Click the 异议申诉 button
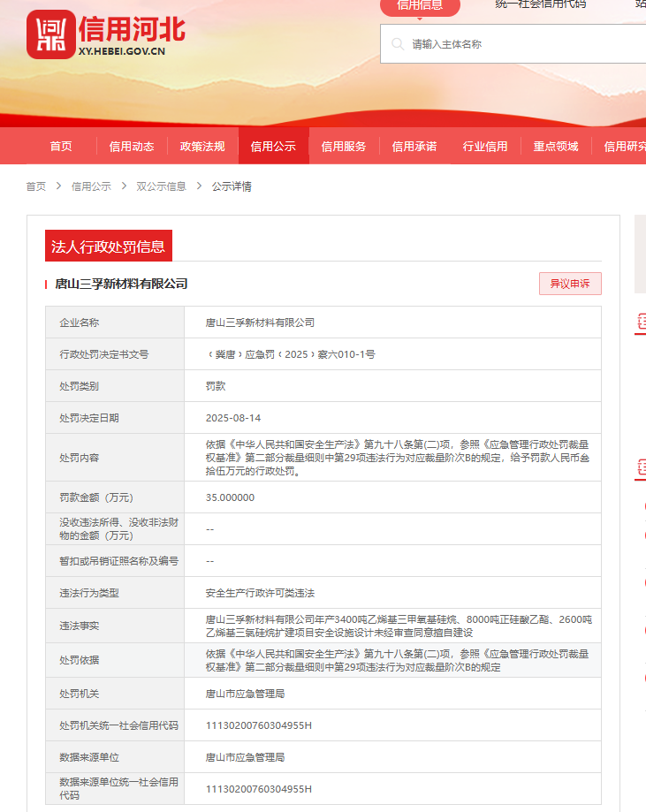The height and width of the screenshot is (812, 646). click(570, 284)
